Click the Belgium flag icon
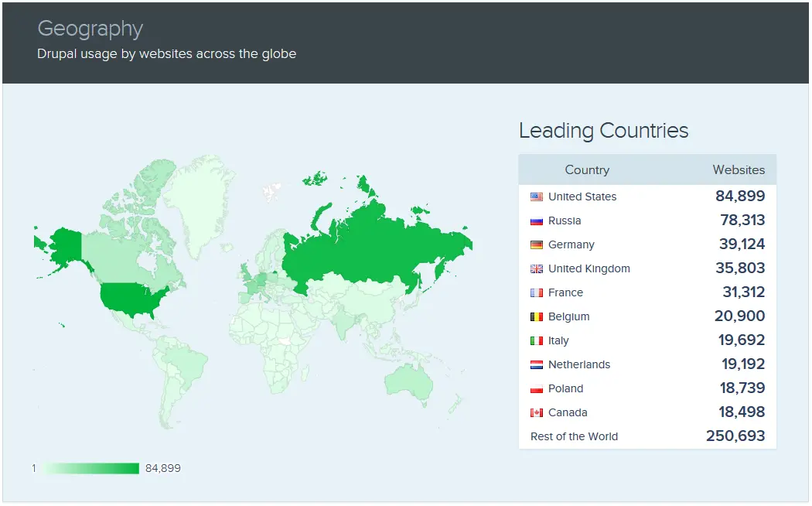The image size is (812, 506). coord(537,316)
